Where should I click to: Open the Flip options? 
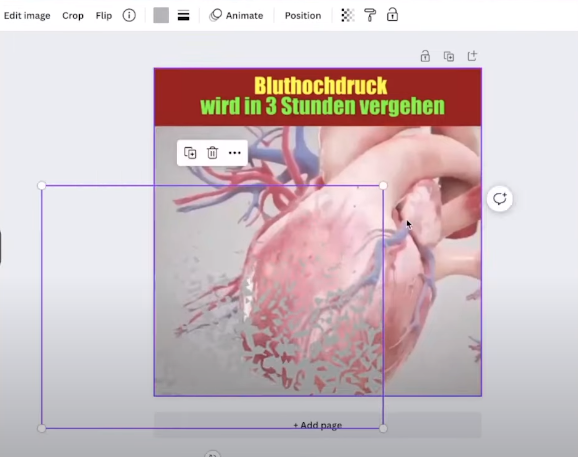[104, 16]
